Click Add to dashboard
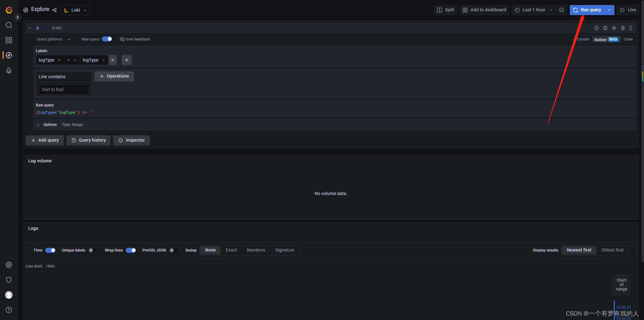This screenshot has height=320, width=644. point(484,10)
